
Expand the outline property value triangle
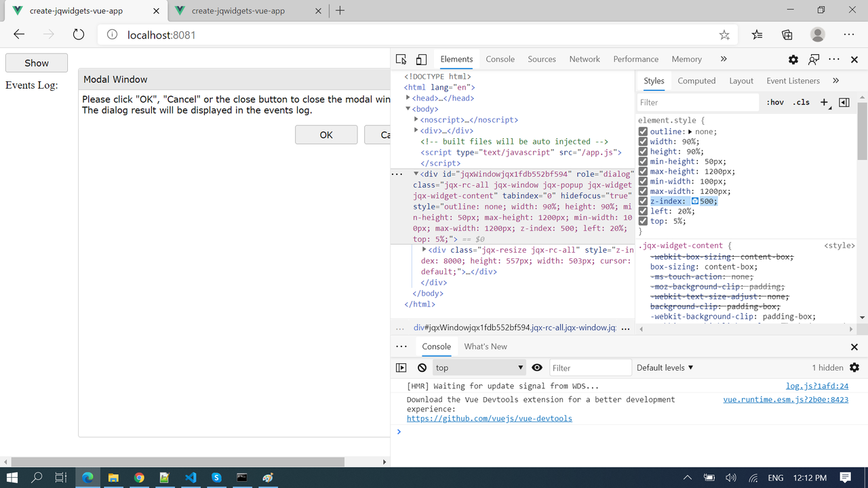coord(690,131)
